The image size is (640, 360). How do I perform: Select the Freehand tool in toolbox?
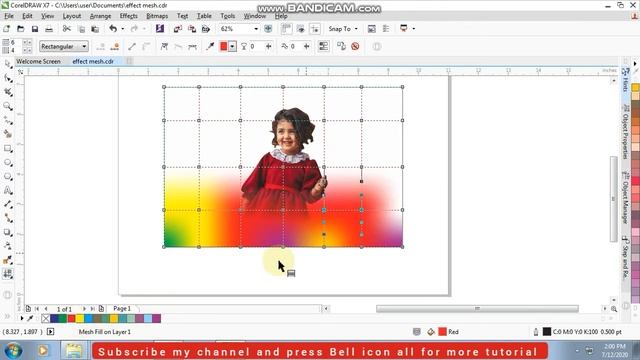(x=8, y=120)
